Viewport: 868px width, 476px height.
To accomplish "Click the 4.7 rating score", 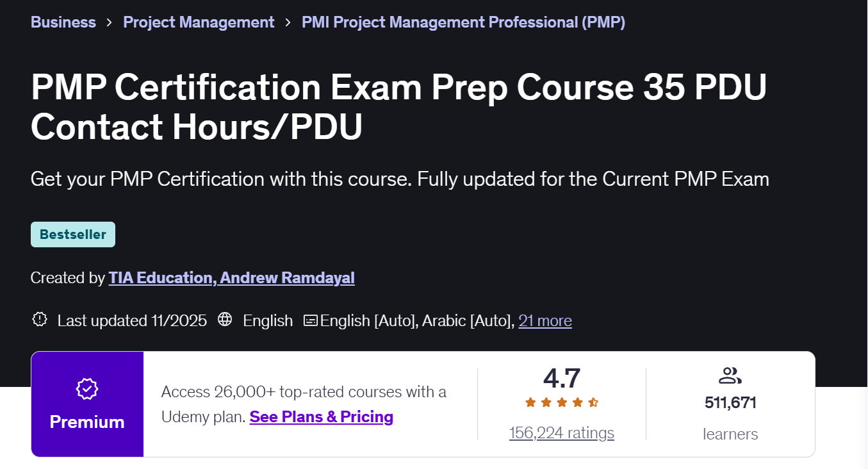I will (x=562, y=378).
